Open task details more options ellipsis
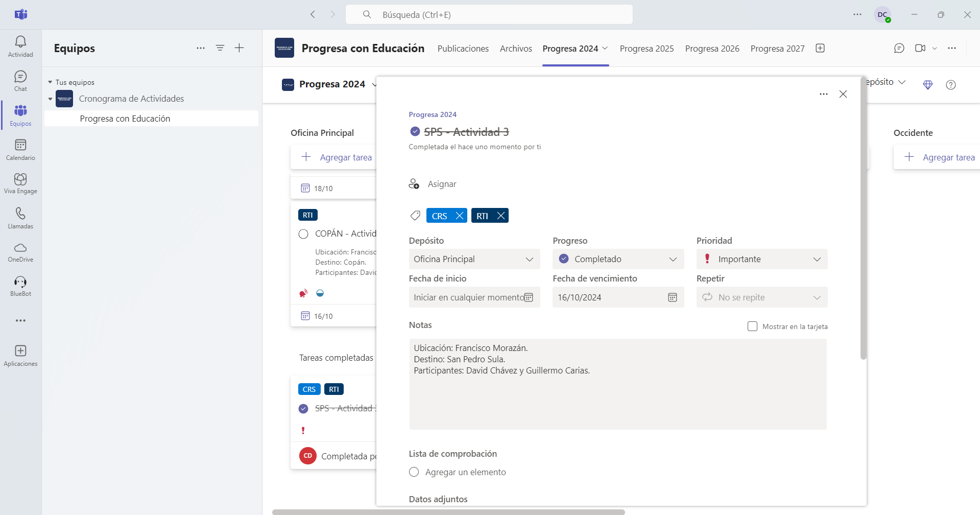This screenshot has height=515, width=980. tap(824, 94)
